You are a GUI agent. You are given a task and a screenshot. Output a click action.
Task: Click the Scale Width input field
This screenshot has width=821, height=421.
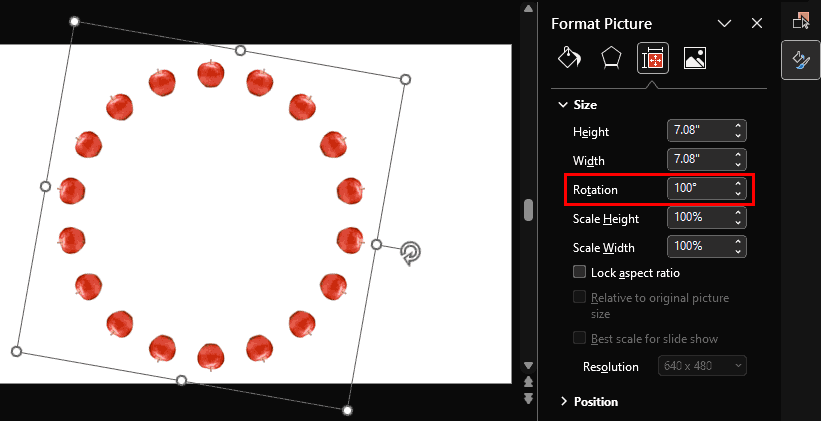(x=697, y=246)
